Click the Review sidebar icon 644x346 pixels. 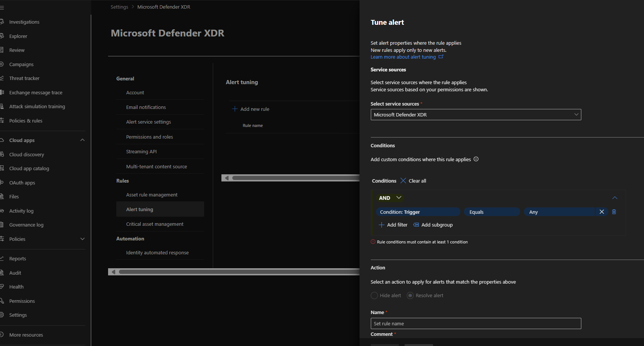[2, 50]
